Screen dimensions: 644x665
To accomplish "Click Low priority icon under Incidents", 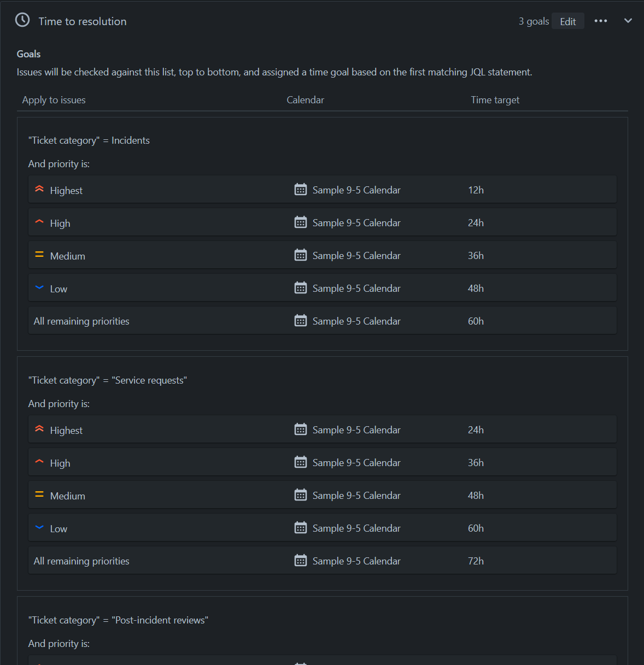I will click(x=39, y=287).
